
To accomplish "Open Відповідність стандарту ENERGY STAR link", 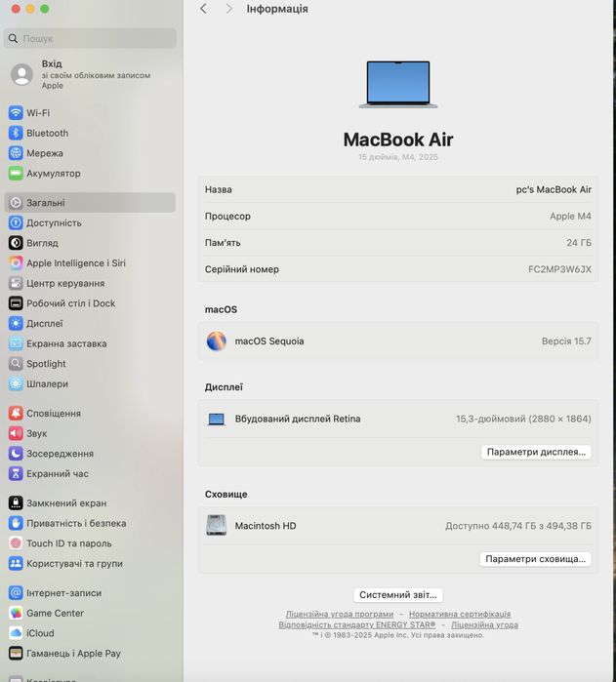I will 357,624.
